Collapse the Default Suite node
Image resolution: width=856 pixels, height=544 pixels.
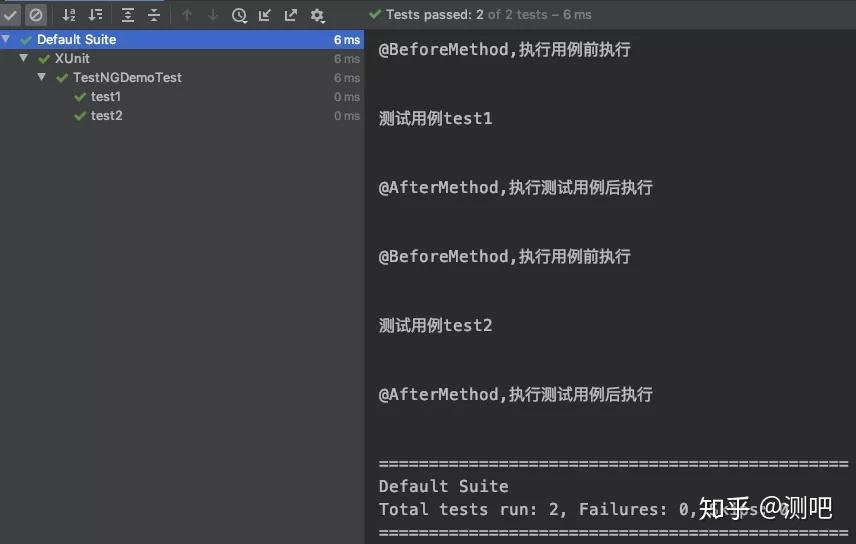[x=6, y=39]
